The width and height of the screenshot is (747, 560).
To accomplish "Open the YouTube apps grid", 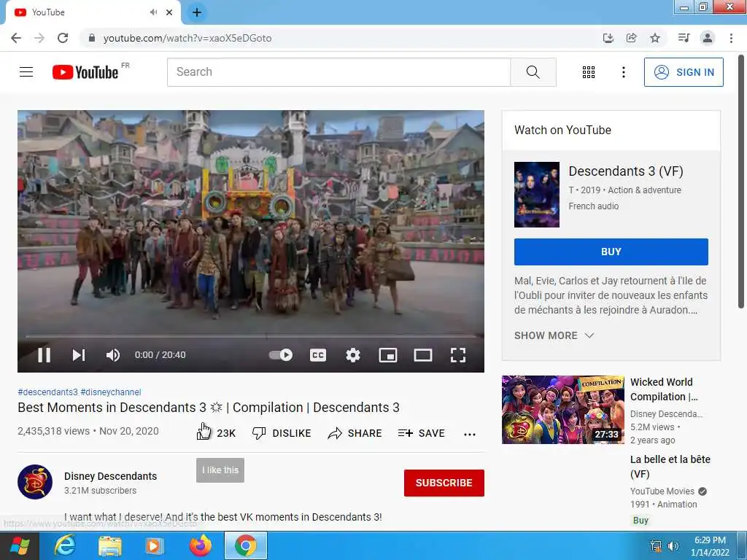I will (589, 72).
